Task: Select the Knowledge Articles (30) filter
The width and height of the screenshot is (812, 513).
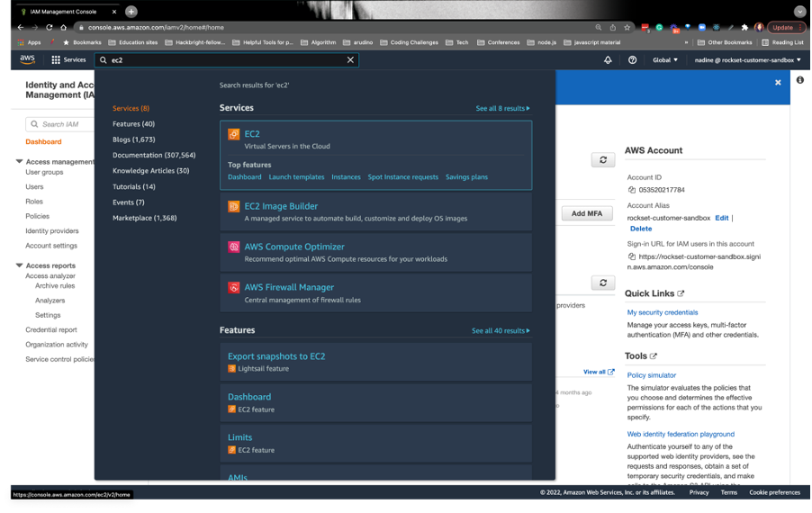Action: coord(150,170)
